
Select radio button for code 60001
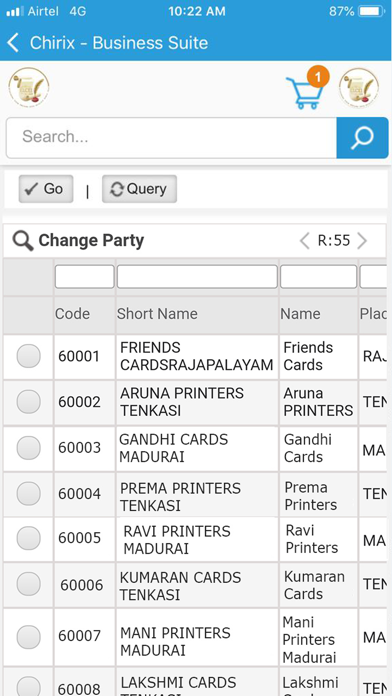point(28,356)
